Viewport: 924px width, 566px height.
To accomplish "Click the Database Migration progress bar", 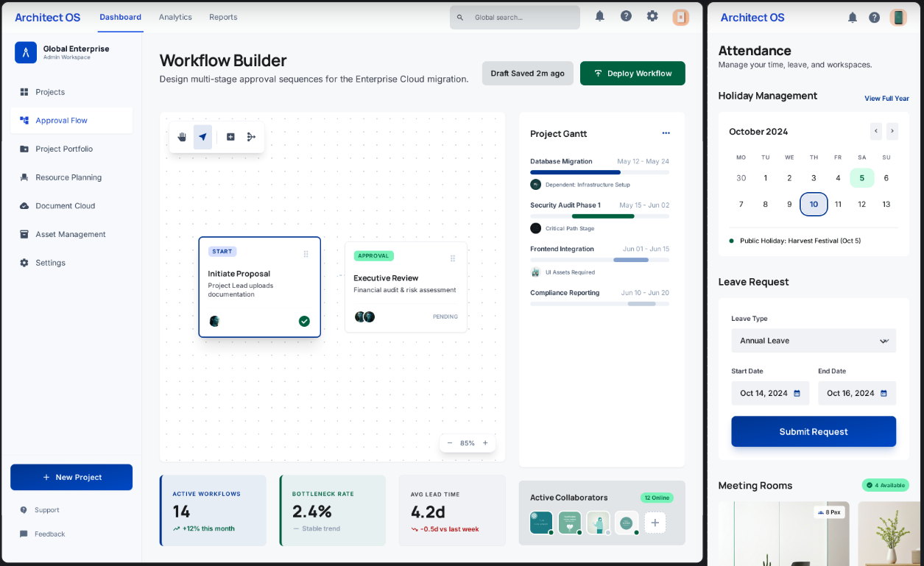I will (x=599, y=172).
